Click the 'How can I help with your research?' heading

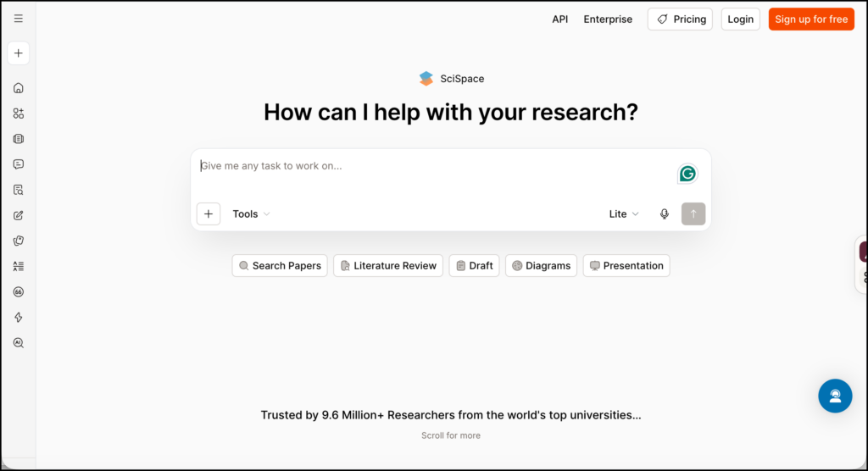pyautogui.click(x=451, y=113)
